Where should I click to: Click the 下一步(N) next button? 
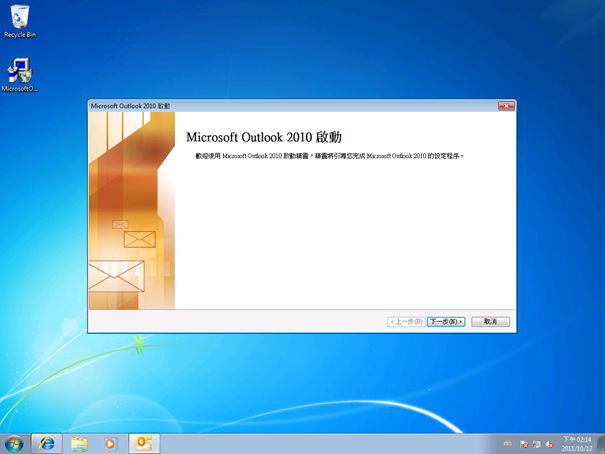tap(446, 322)
